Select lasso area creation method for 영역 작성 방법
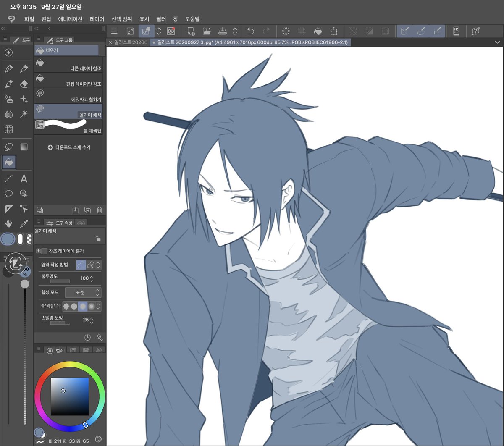The height and width of the screenshot is (446, 504). (81, 265)
